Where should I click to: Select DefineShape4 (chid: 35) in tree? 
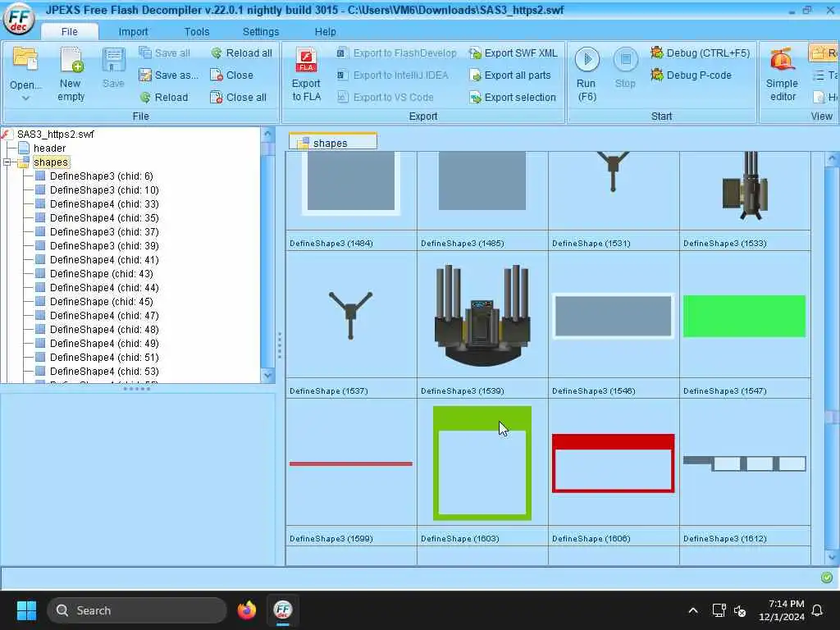(104, 217)
